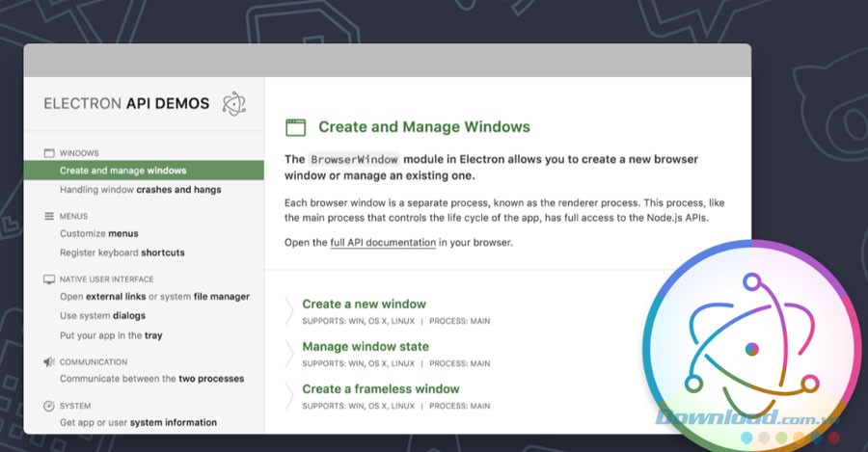
Task: Expand the 'Create a new window' demo
Action: (364, 305)
